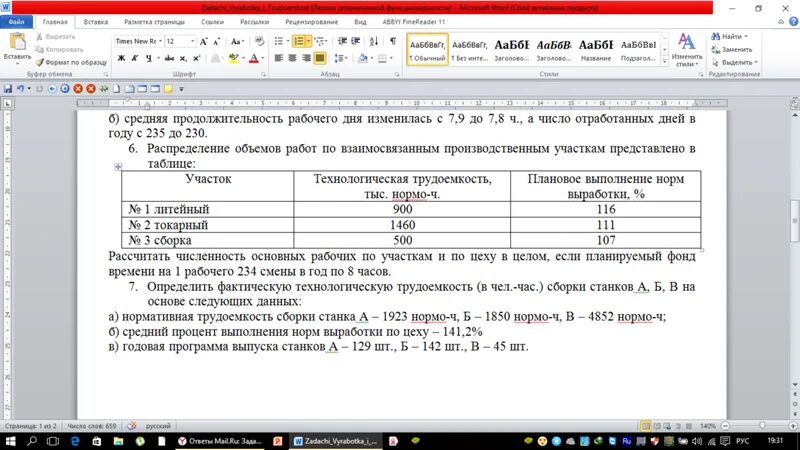
Task: Switch to the Рецензирование tab
Action: pyautogui.click(x=311, y=22)
